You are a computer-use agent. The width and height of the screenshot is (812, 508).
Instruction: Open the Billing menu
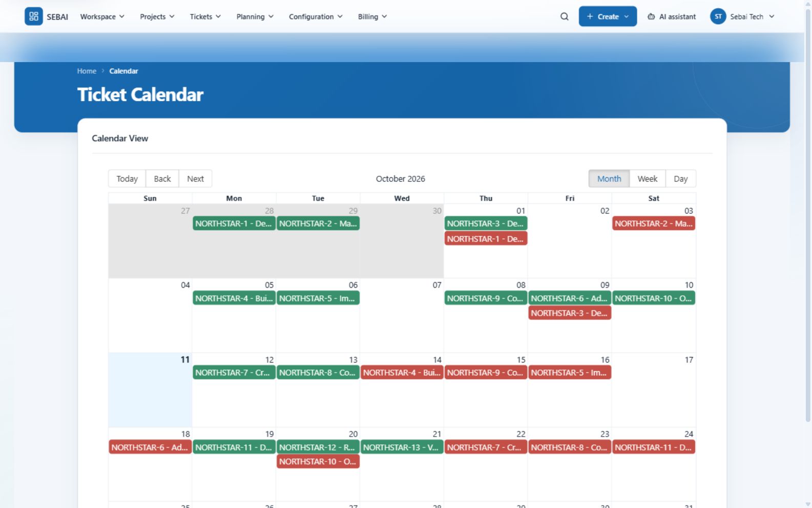(x=372, y=16)
